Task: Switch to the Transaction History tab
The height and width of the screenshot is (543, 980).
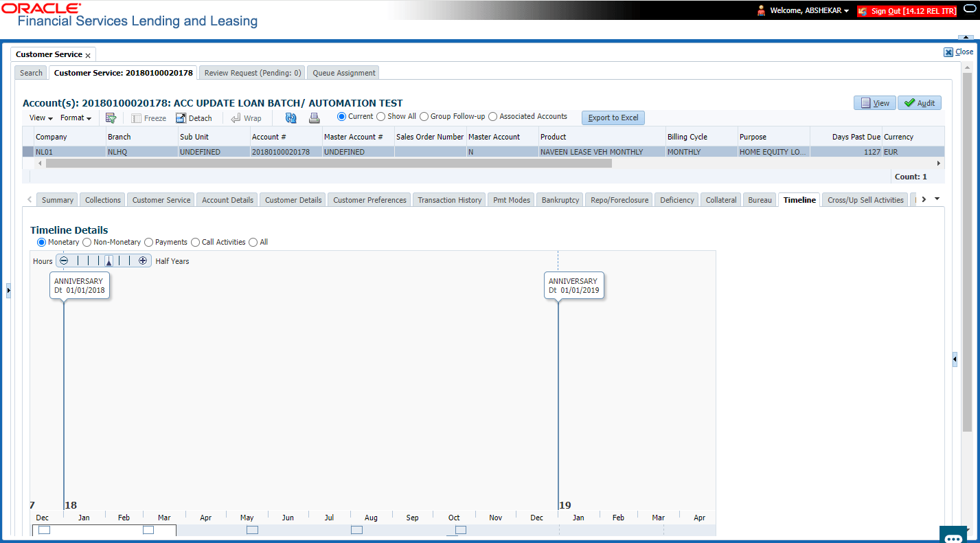Action: pyautogui.click(x=448, y=199)
